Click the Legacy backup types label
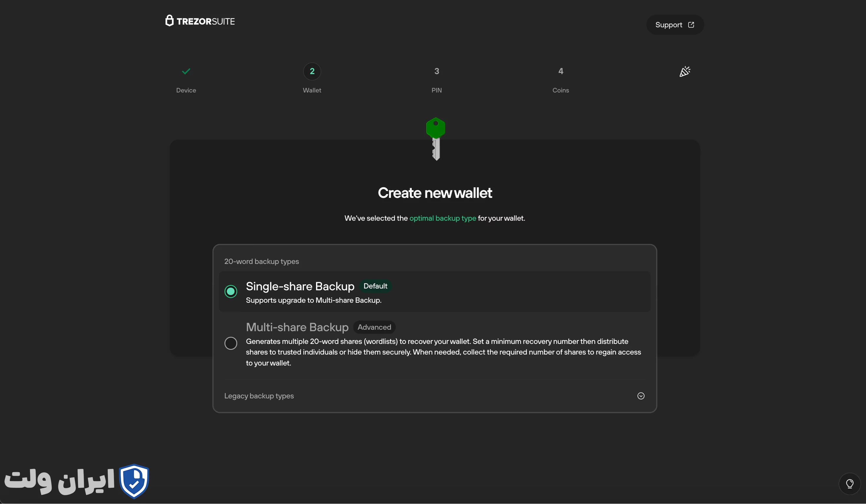 tap(259, 396)
